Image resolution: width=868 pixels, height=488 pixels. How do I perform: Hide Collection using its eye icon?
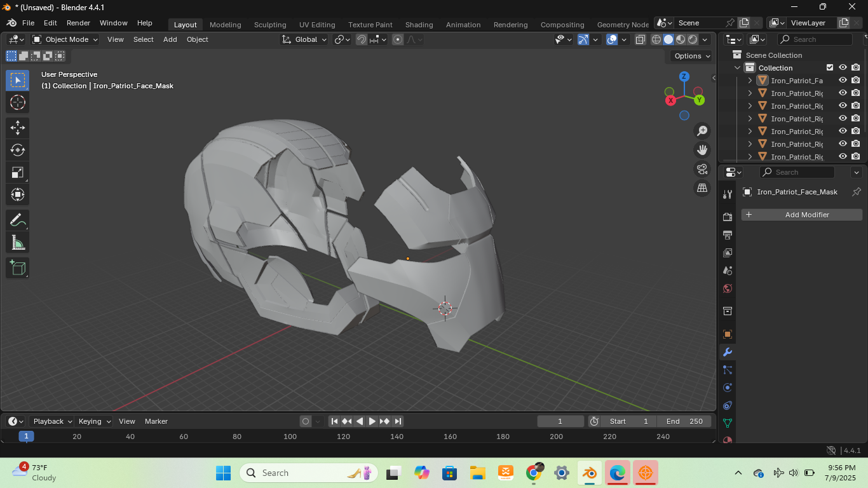pos(843,68)
